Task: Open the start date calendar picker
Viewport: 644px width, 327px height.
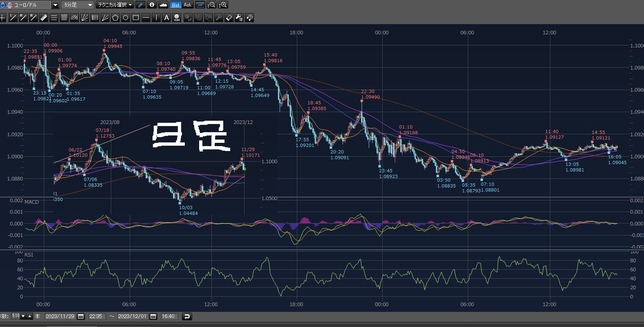Action: pos(81,316)
